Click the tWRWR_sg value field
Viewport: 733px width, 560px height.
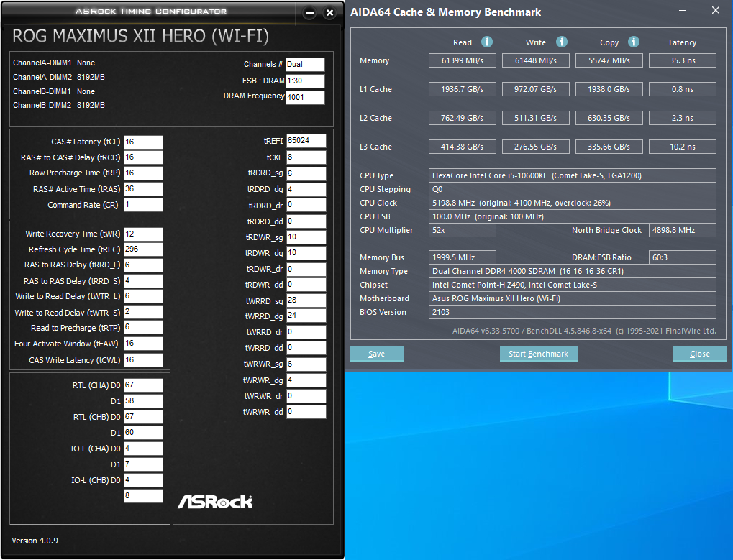306,364
